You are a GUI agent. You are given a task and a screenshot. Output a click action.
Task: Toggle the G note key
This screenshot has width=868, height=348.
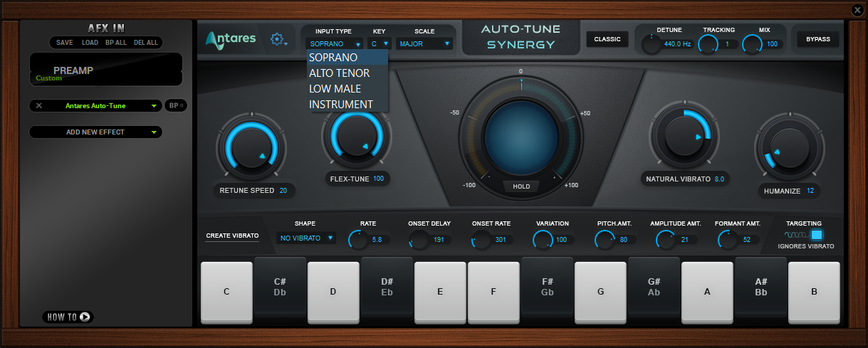[x=600, y=291]
